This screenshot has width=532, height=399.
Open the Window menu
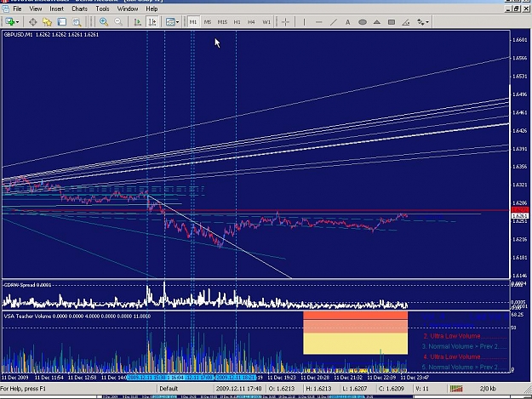tap(128, 9)
